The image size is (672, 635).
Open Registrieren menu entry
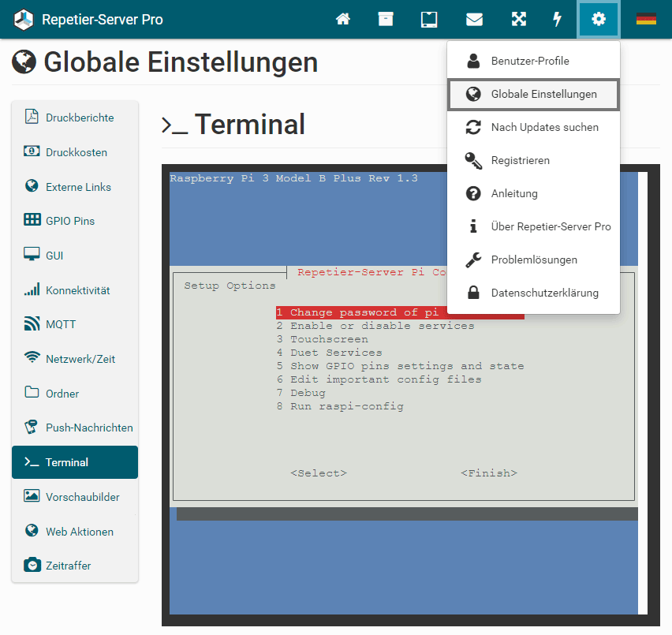pyautogui.click(x=533, y=160)
